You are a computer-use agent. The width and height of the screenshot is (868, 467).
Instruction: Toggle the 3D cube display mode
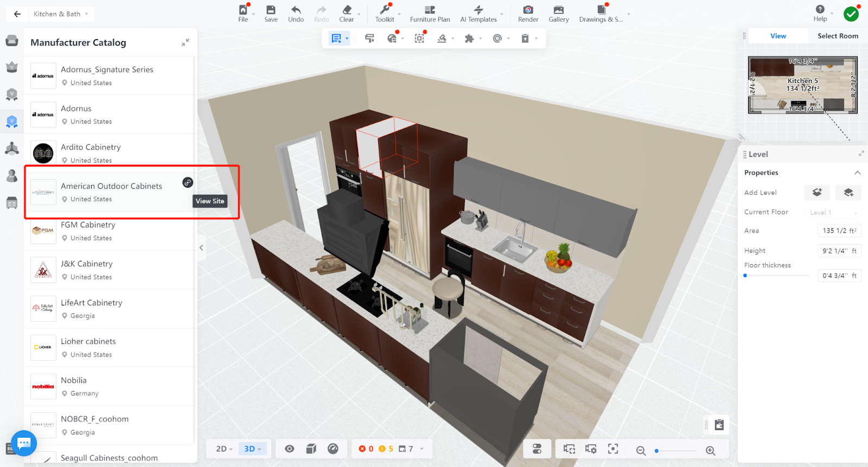(311, 449)
